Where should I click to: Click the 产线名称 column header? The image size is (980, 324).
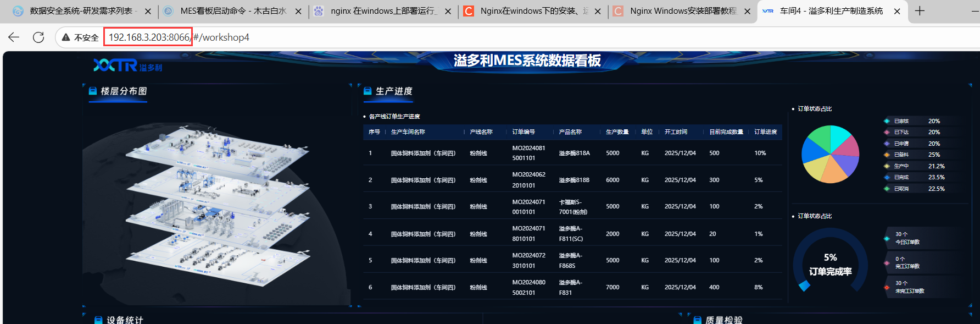tap(481, 132)
